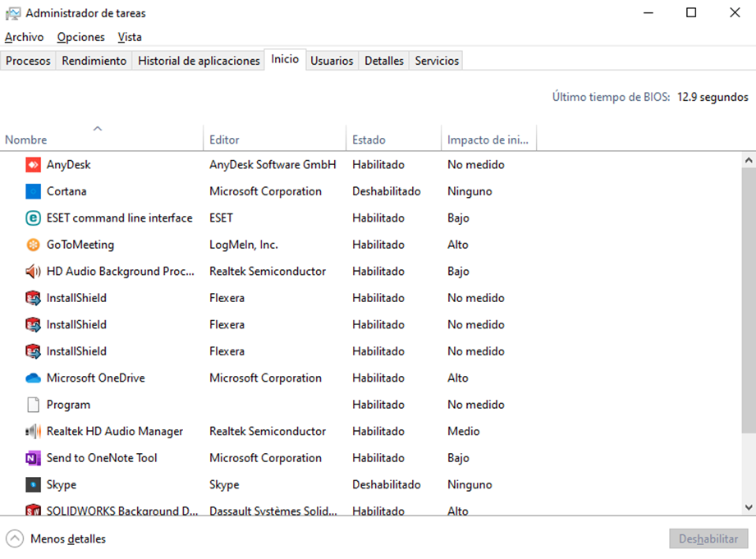Collapse view with Menos detalles arrow icon
Image resolution: width=756 pixels, height=559 pixels.
click(15, 538)
